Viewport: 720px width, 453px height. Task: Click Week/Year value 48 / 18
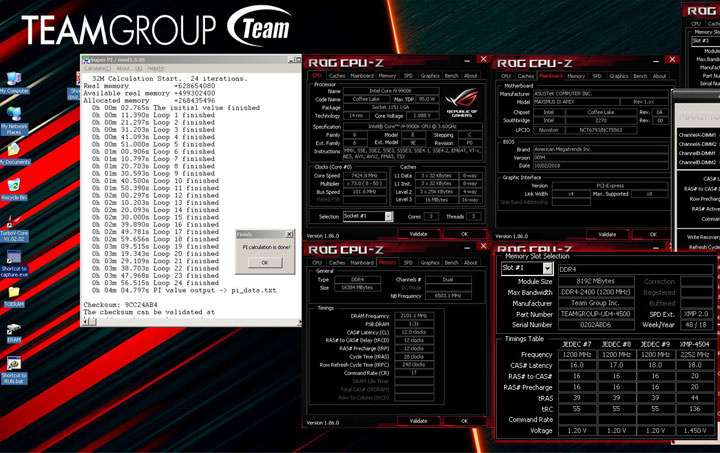(x=696, y=324)
